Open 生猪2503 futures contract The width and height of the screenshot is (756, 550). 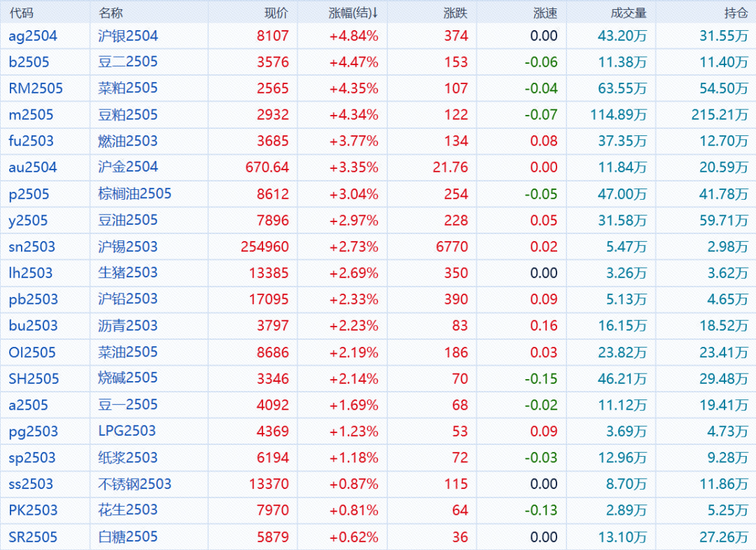[x=128, y=273]
